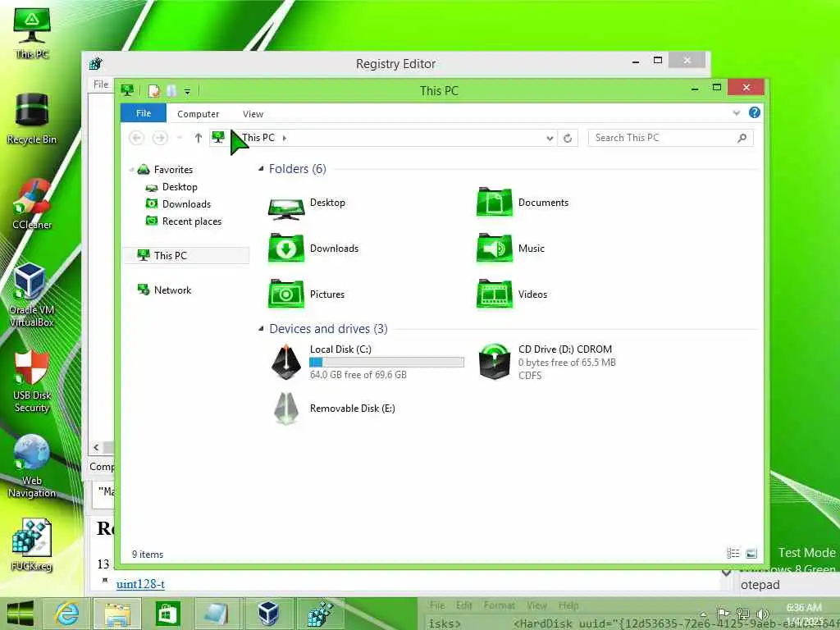Viewport: 840px width, 630px height.
Task: Open the Pictures folder icon
Action: (286, 294)
